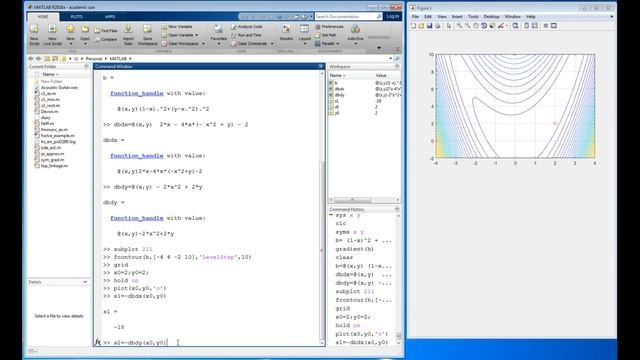Open the Tools menu in Figure 1
Image resolution: width=640 pixels, height=360 pixels.
coord(473,17)
